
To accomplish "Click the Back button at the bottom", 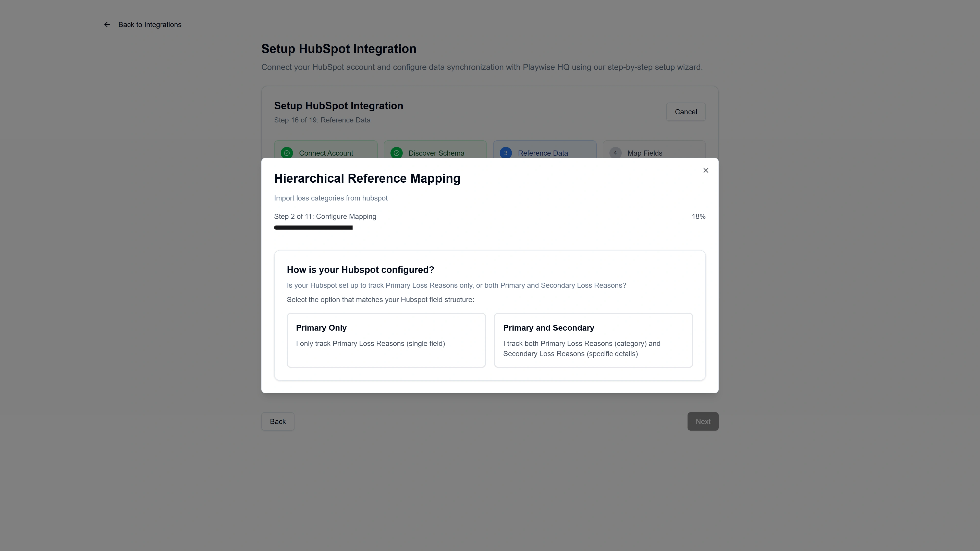I will (278, 421).
